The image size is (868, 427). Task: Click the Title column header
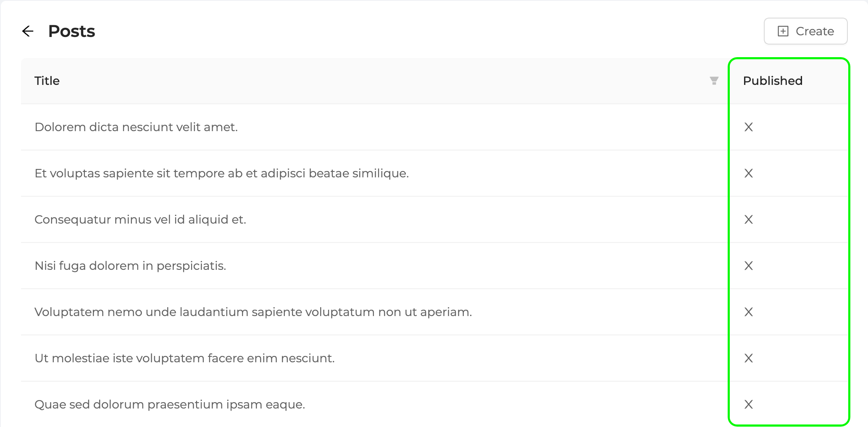[x=47, y=81]
